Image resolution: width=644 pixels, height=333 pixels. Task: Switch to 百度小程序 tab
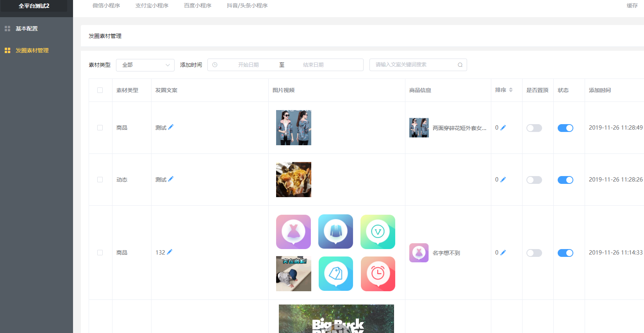[x=198, y=5]
